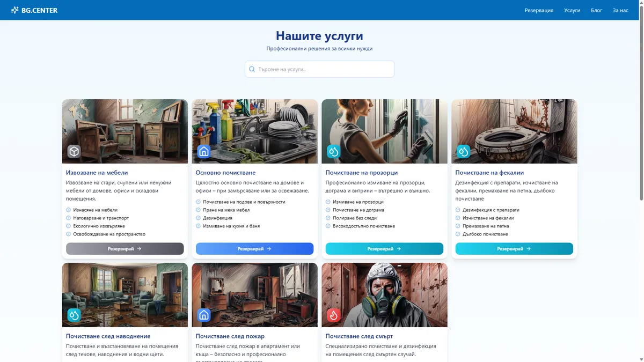Click Резервирай under Почистване на фекалии
The image size is (644, 362).
(x=514, y=248)
